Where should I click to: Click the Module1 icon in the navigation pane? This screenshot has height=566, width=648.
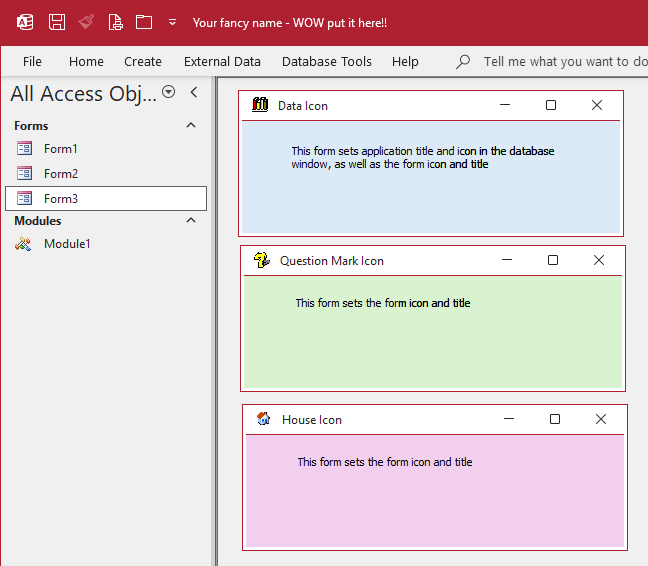25,243
